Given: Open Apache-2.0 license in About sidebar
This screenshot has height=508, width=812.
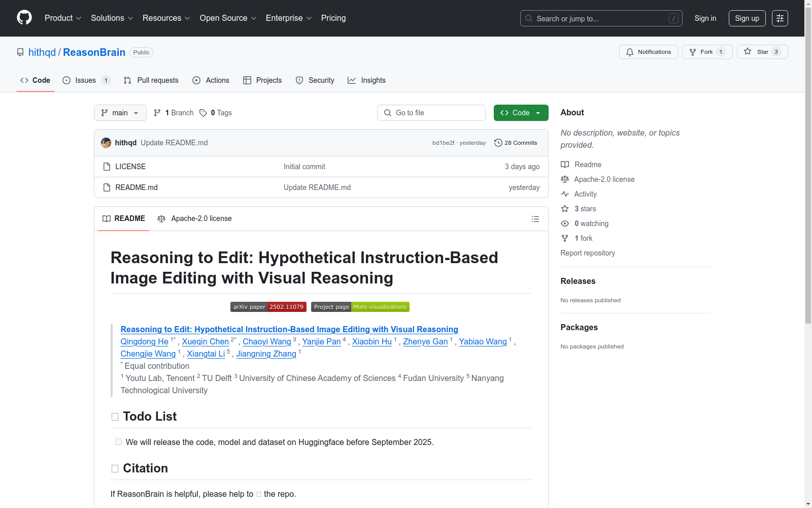Looking at the screenshot, I should (x=598, y=179).
